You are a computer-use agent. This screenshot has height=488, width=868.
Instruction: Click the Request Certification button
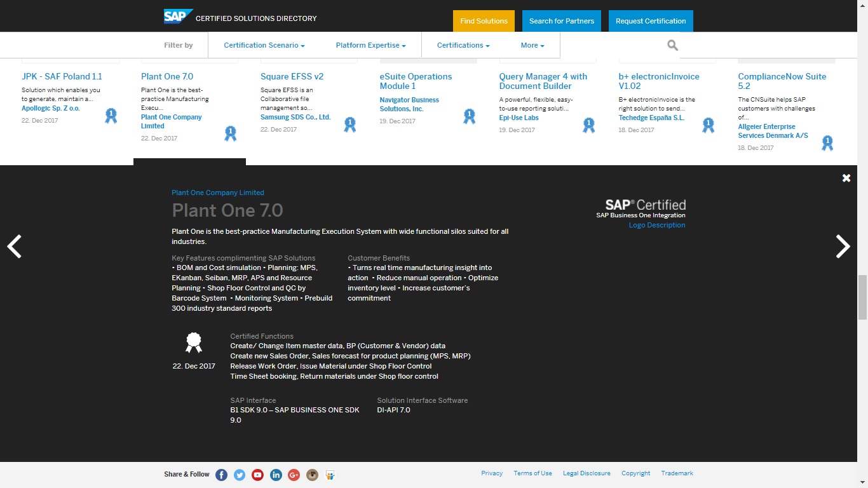pos(651,21)
